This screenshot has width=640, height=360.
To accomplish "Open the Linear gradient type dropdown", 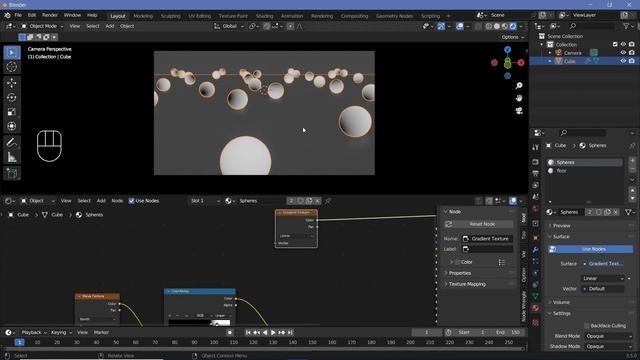I will [603, 278].
